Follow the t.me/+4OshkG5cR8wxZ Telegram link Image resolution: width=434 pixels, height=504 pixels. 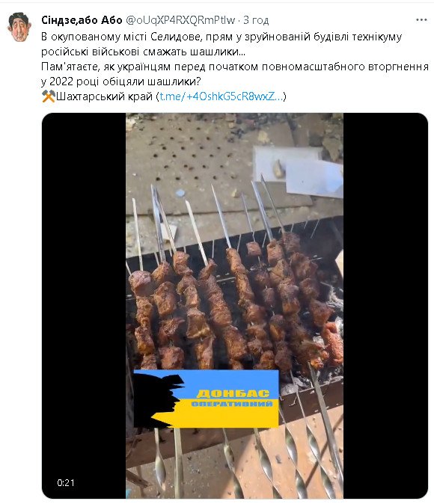(x=221, y=96)
